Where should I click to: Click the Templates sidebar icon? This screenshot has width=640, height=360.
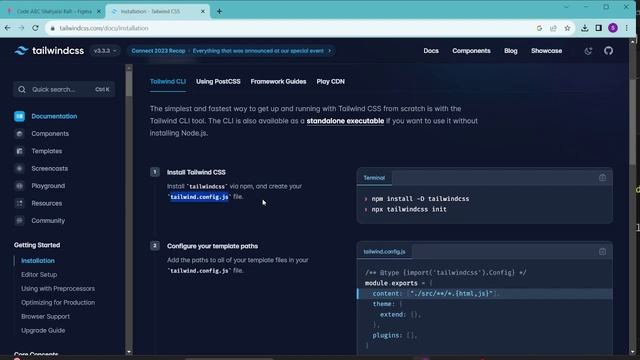click(x=19, y=151)
